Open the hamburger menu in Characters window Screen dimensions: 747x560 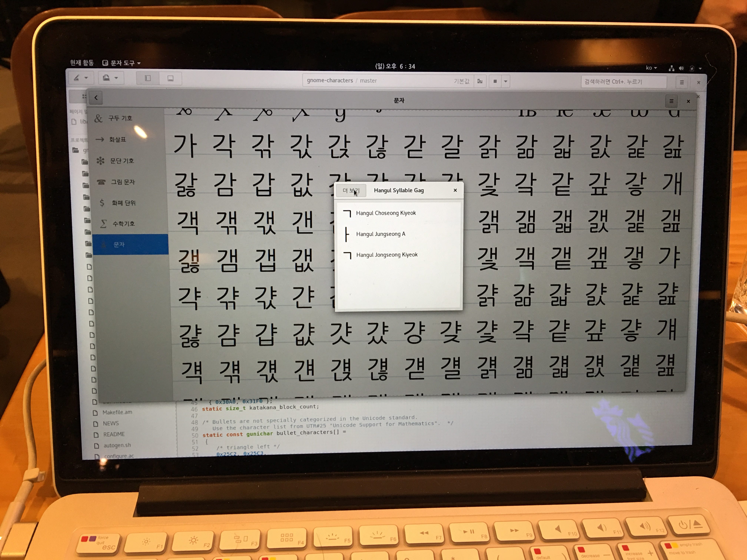click(x=671, y=101)
